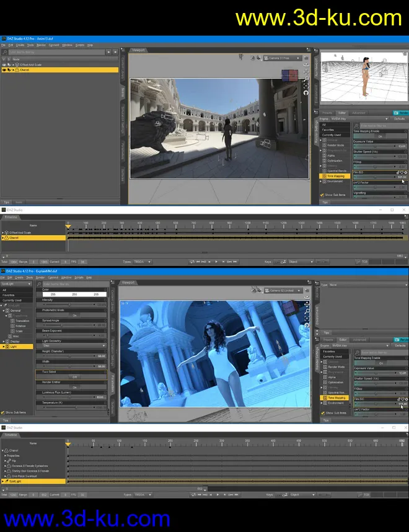
Task: Expand the General group in light properties
Action: [x=3, y=310]
